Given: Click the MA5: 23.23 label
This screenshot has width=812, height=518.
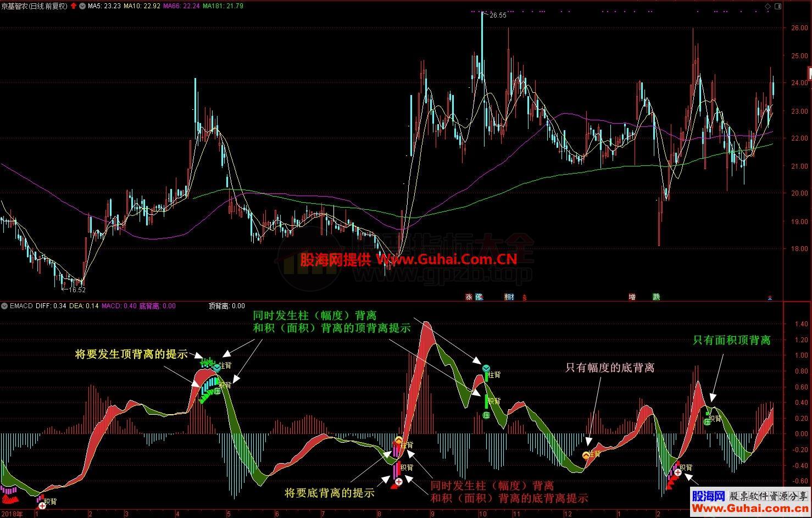Looking at the screenshot, I should (x=105, y=6).
